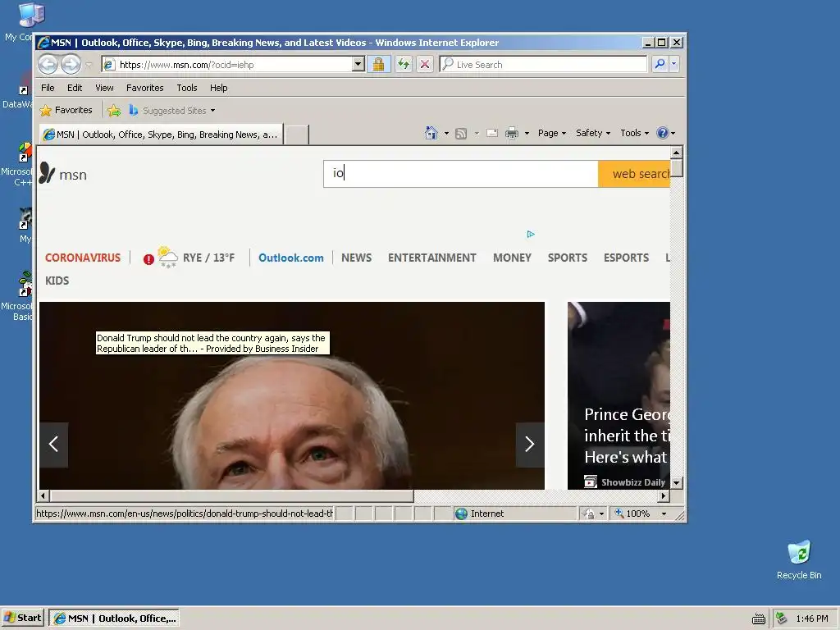
Task: Click the MSN web search text field
Action: tap(460, 174)
